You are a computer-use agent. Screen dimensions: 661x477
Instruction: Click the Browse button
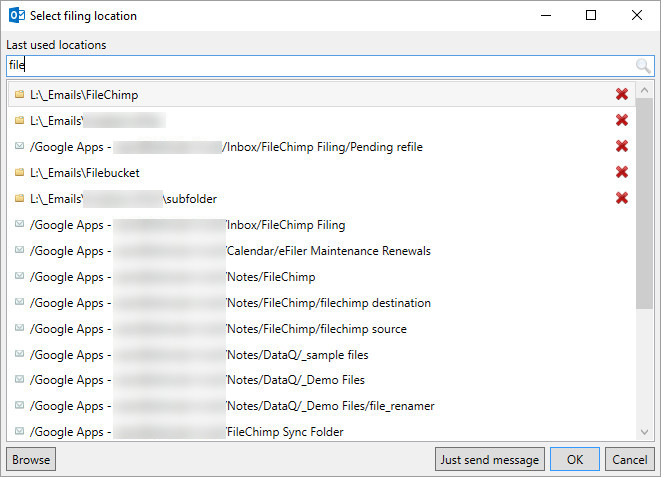(x=31, y=459)
